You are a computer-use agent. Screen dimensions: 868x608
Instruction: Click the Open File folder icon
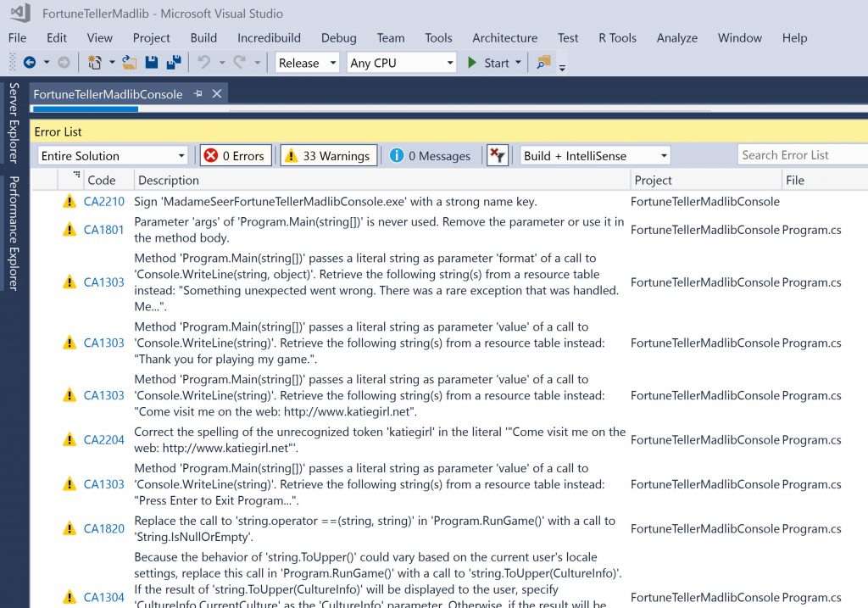click(x=130, y=63)
